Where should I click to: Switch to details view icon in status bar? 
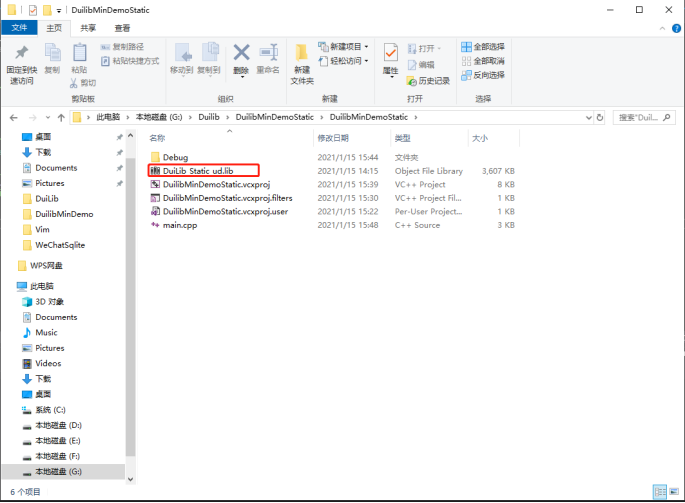pyautogui.click(x=660, y=492)
